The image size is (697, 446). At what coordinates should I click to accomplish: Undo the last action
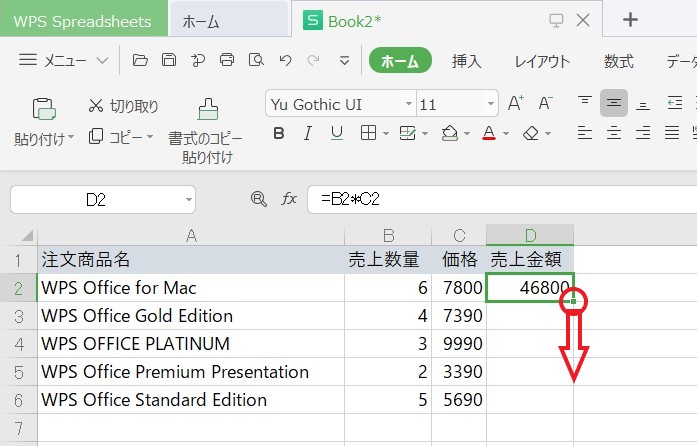pos(285,60)
